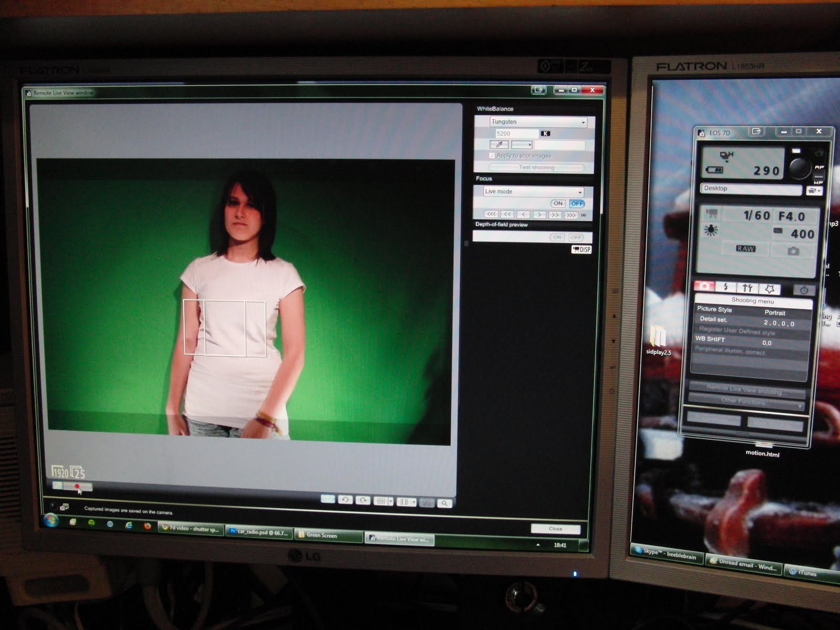
Task: Click the rotate left icon in Live View toolbar
Action: [345, 499]
